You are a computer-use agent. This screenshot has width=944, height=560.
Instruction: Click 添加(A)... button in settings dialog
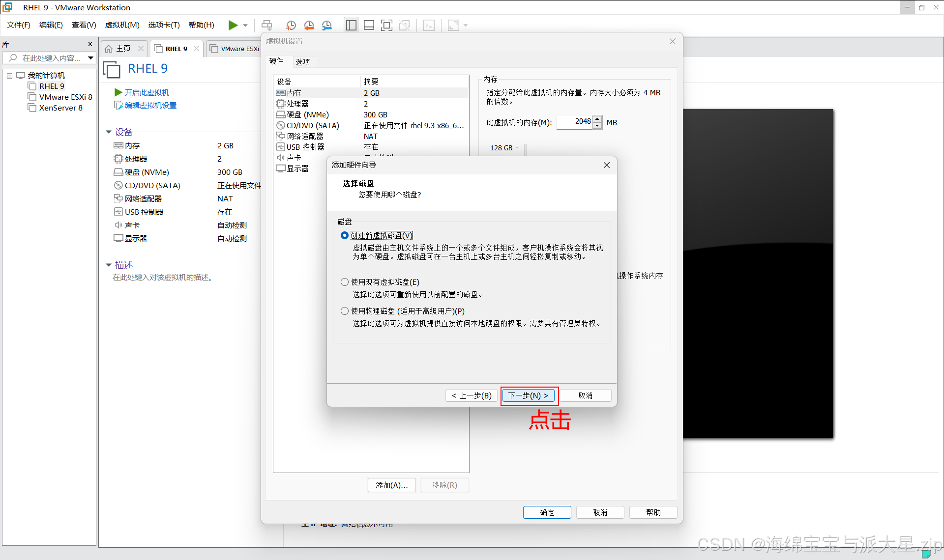click(392, 485)
